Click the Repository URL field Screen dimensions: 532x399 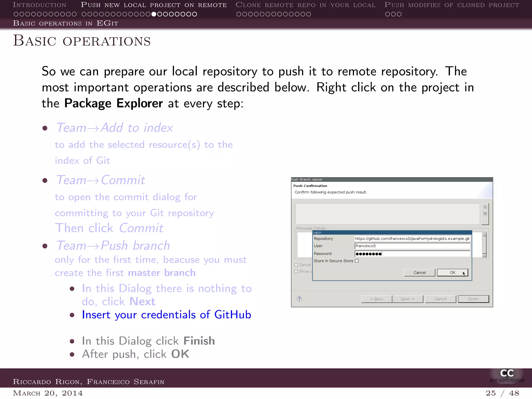pos(412,239)
